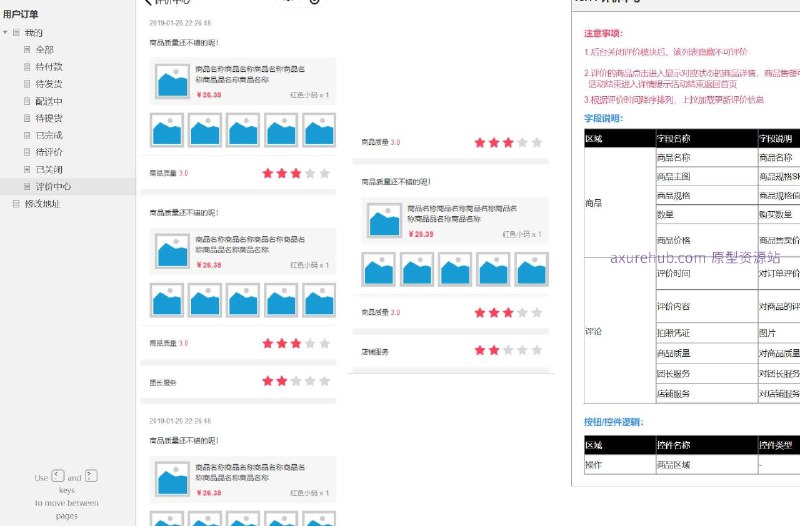Click the topmost 2019-01-26 review timestamp
The height and width of the screenshot is (526, 800).
click(x=180, y=23)
